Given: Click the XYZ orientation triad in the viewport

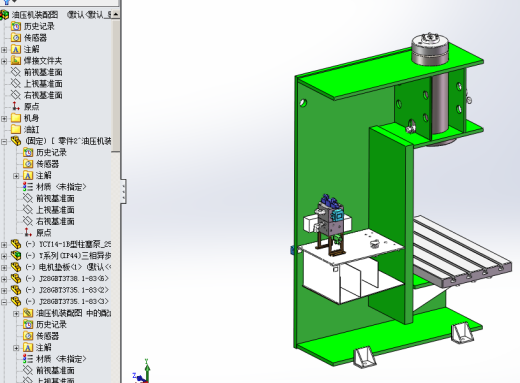Looking at the screenshot, I should tap(143, 372).
